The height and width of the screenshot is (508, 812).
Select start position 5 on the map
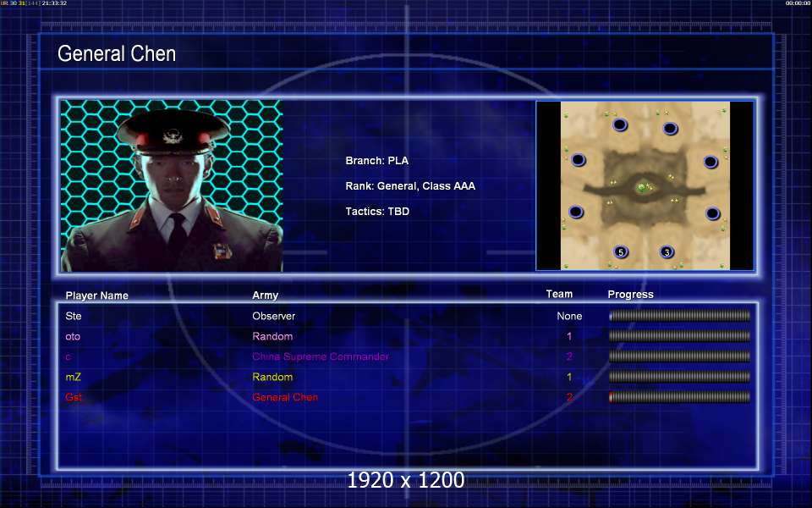(x=620, y=252)
